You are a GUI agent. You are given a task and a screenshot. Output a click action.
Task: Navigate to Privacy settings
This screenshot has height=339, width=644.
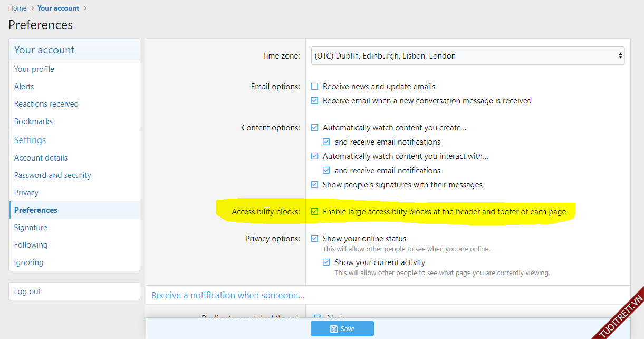pyautogui.click(x=26, y=193)
